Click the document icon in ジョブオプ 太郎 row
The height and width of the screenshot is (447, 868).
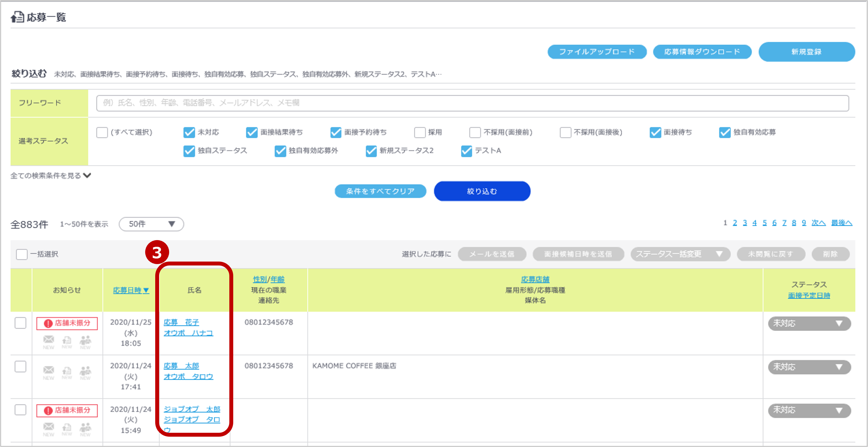pos(67,427)
